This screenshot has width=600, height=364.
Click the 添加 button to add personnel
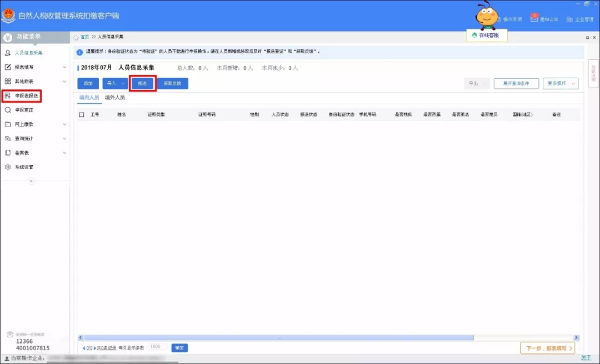click(x=88, y=83)
